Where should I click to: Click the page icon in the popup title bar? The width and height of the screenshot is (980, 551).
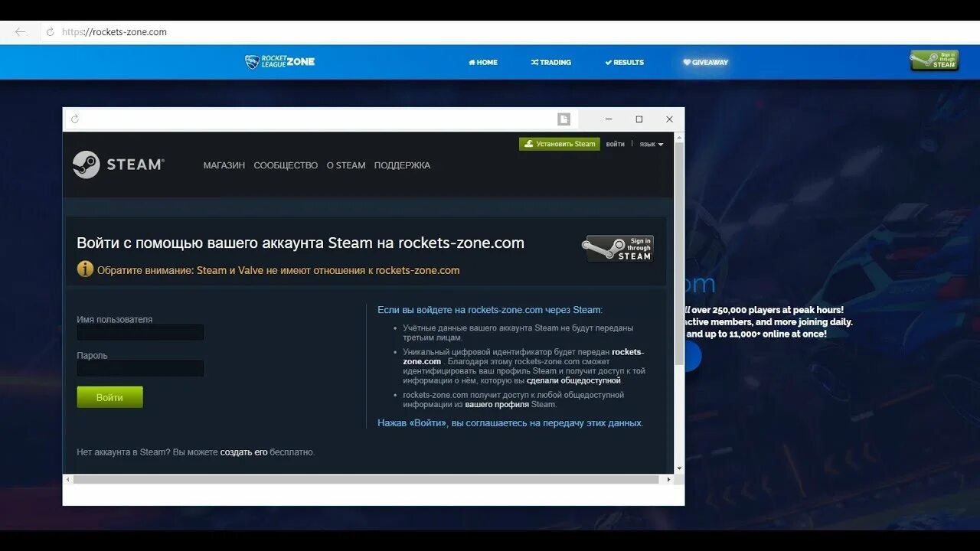coord(564,119)
